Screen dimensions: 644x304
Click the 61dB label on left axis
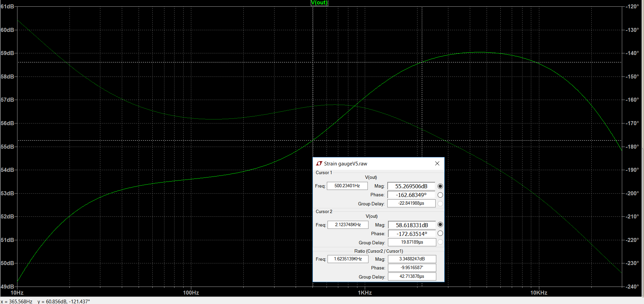point(7,6)
